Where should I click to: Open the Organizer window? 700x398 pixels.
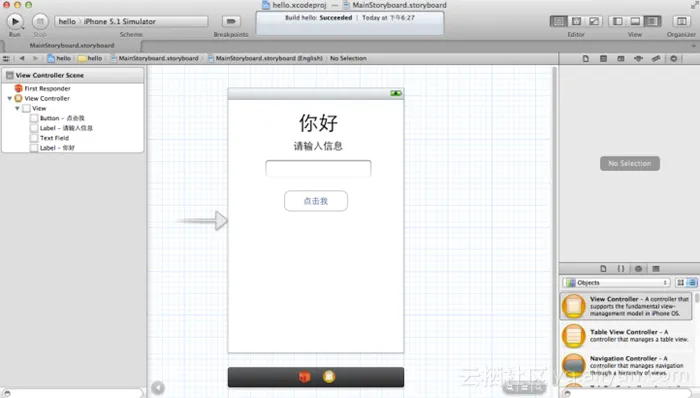click(681, 21)
